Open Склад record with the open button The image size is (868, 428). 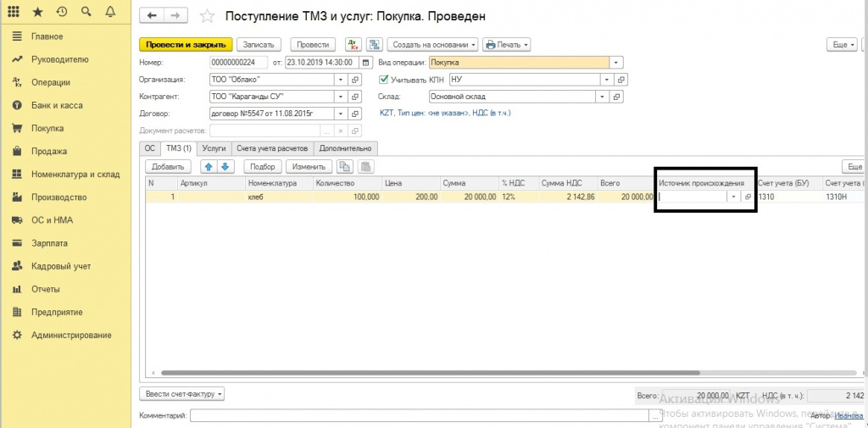coord(617,97)
